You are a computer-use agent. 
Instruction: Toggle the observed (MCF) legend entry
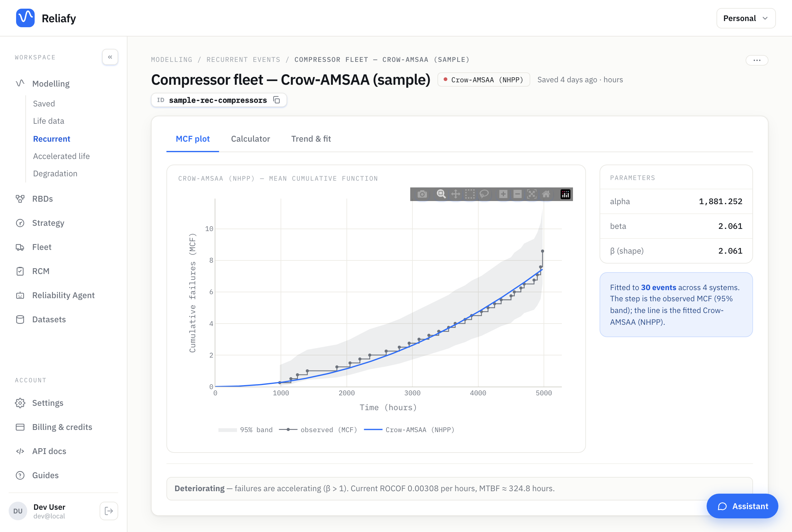(318, 430)
